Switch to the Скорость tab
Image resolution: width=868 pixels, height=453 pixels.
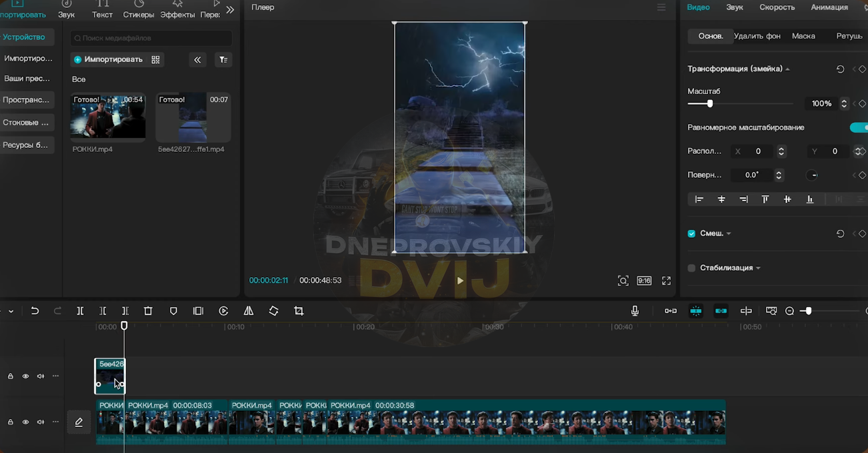(x=777, y=7)
